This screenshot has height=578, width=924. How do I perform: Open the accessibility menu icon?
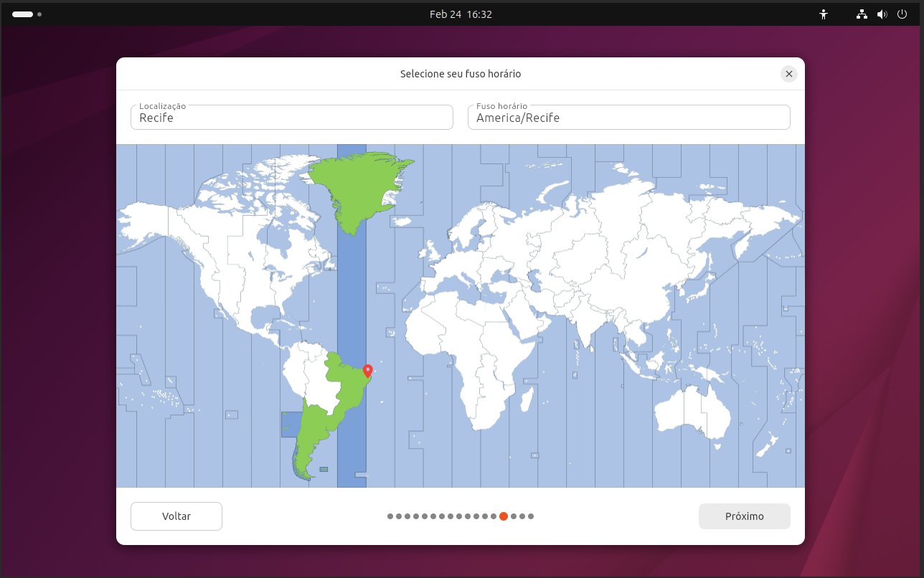click(x=824, y=14)
